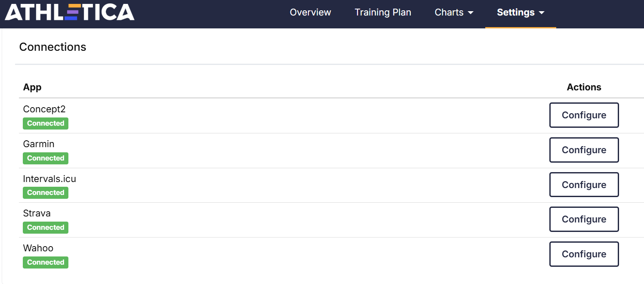Click the Garmin app name

[x=39, y=144]
